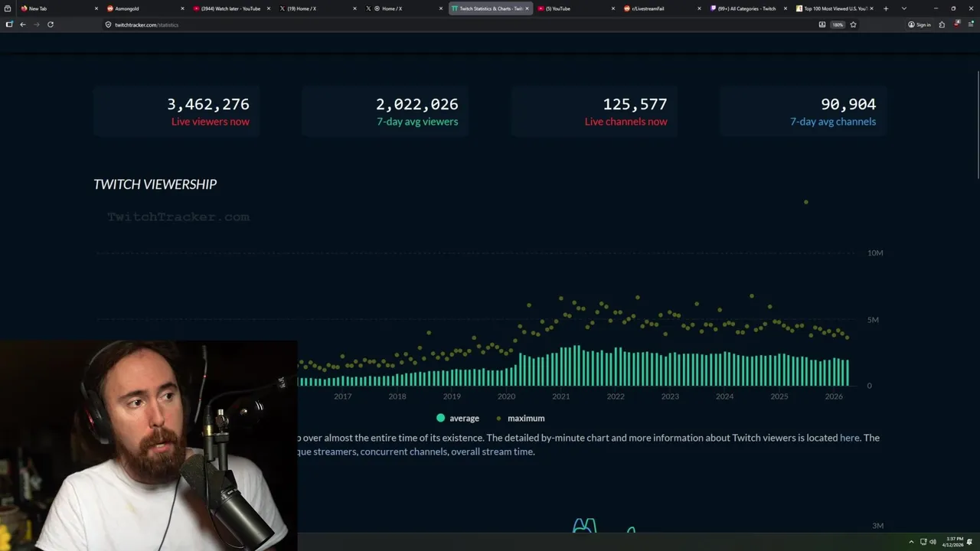The height and width of the screenshot is (551, 980).
Task: Click the TWITCH VIEWERSHIP heading
Action: point(155,184)
